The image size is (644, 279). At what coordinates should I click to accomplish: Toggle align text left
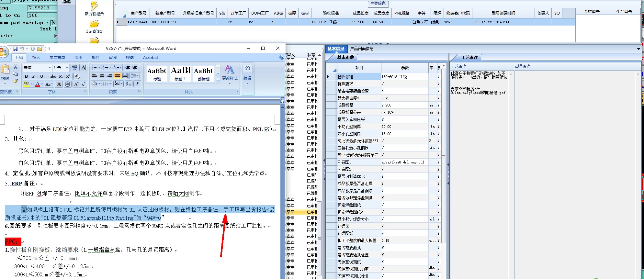point(94,76)
